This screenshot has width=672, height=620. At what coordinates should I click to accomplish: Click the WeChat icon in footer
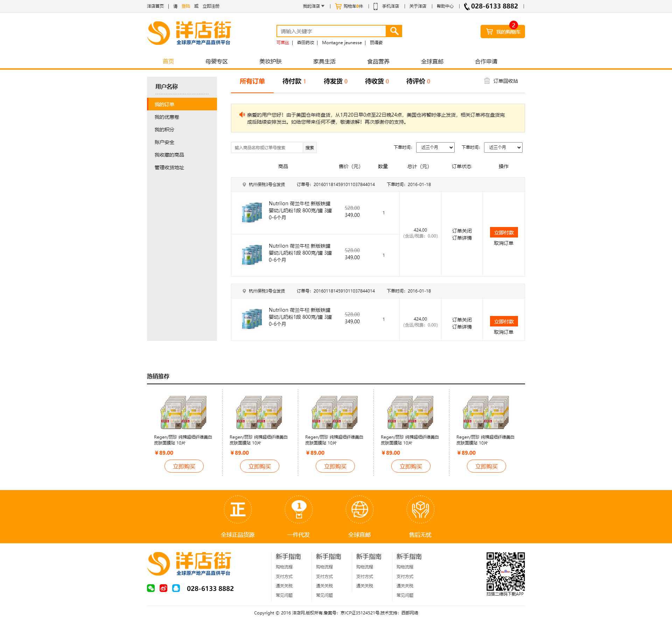[x=151, y=588]
